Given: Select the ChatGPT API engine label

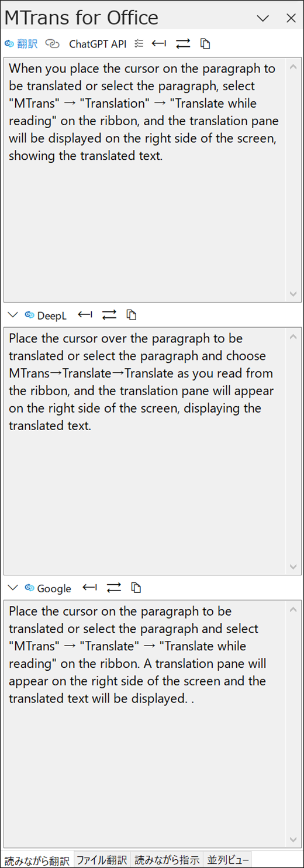Looking at the screenshot, I should [x=98, y=44].
